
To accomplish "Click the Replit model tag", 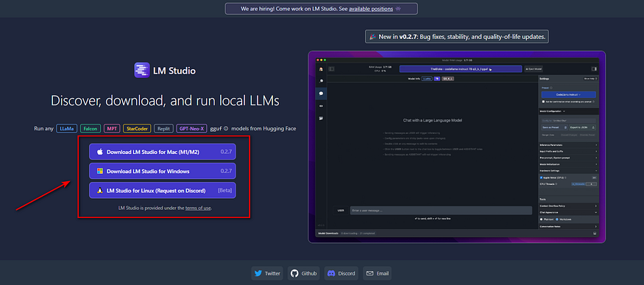I will click(164, 129).
